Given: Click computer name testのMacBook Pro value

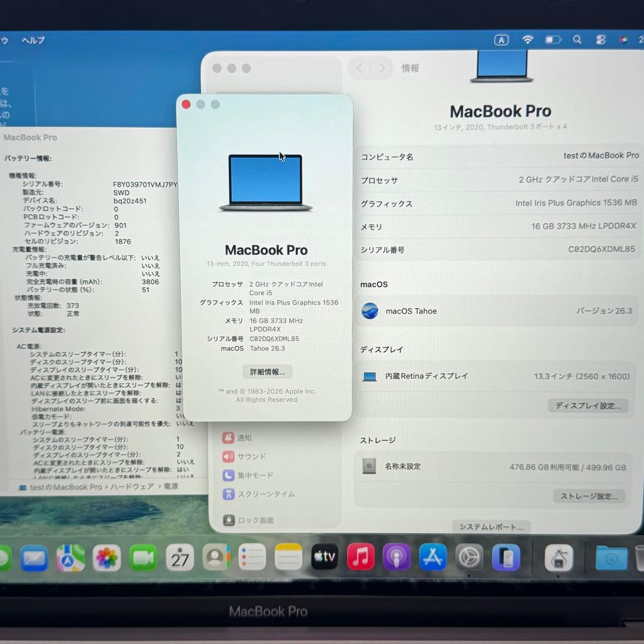Looking at the screenshot, I should point(601,156).
